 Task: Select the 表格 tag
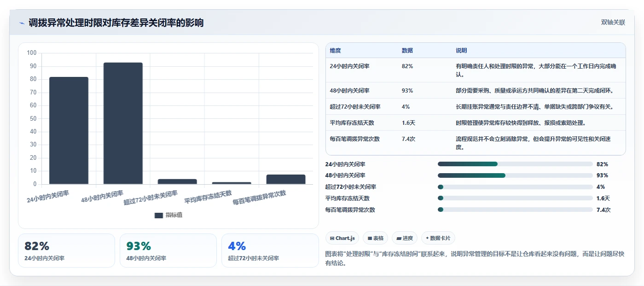click(375, 238)
